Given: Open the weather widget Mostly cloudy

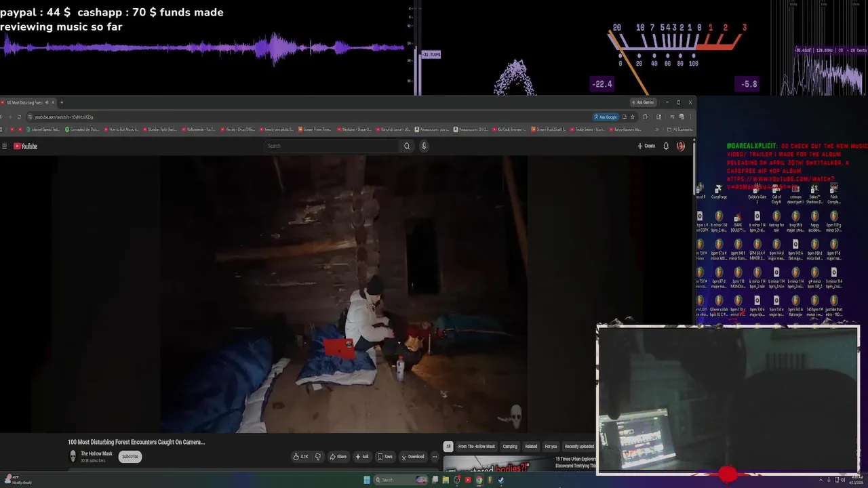Looking at the screenshot, I should click(x=17, y=480).
